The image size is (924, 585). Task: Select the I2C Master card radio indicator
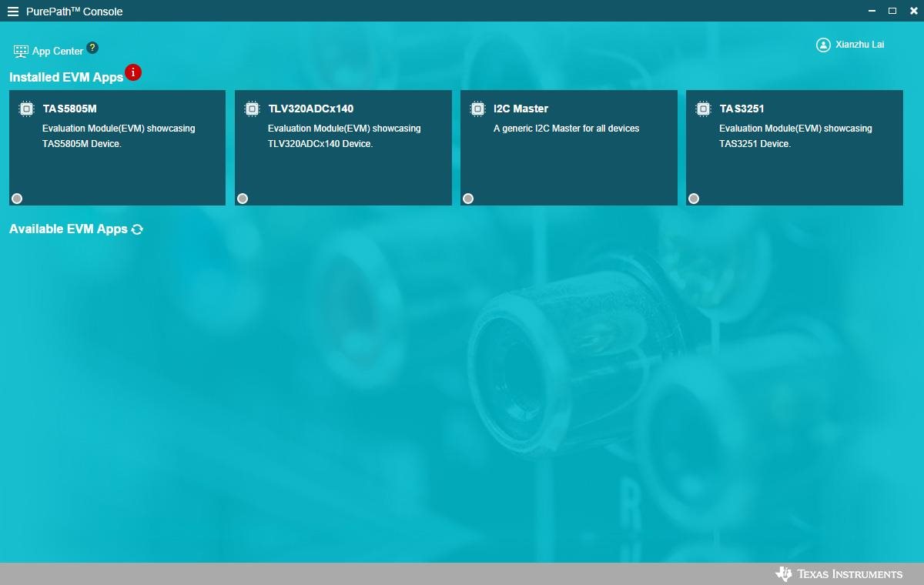tap(468, 199)
